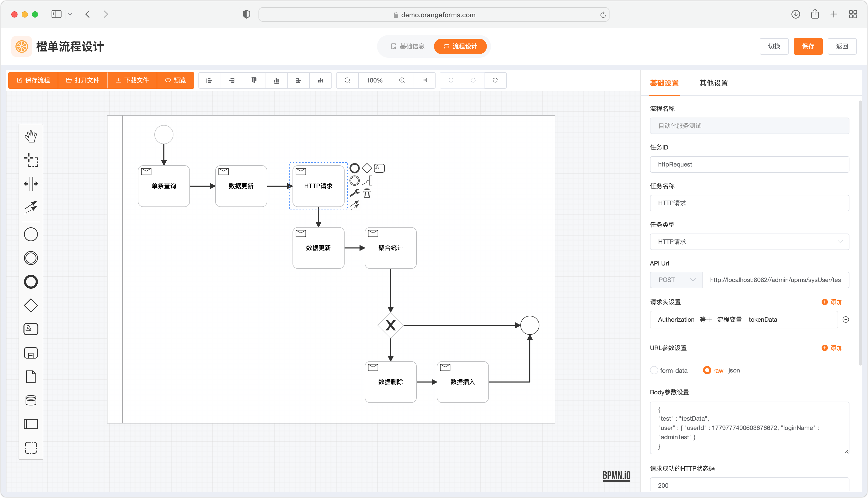This screenshot has height=498, width=868.
Task: Click the 任务名称 input field
Action: 749,203
